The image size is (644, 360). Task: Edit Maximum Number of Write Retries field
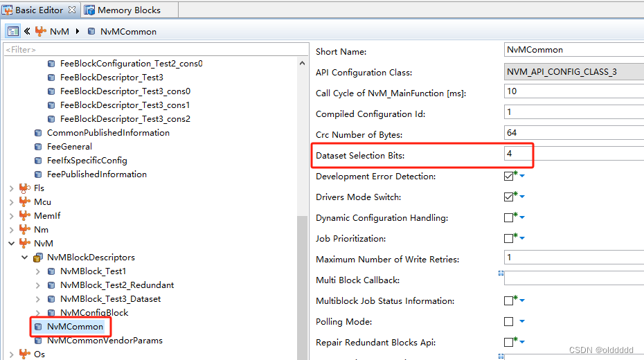(x=574, y=258)
